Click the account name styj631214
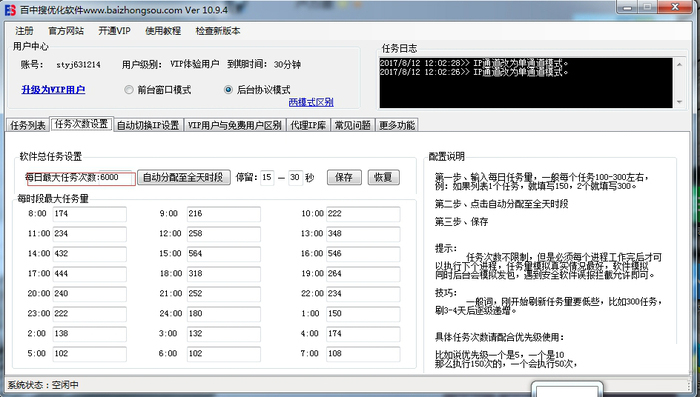Viewport: 700px width, 397px height. pos(78,65)
